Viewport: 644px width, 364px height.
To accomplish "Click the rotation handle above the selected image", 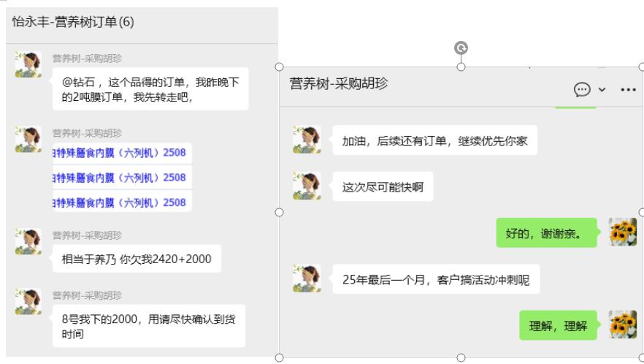I will coord(461,48).
